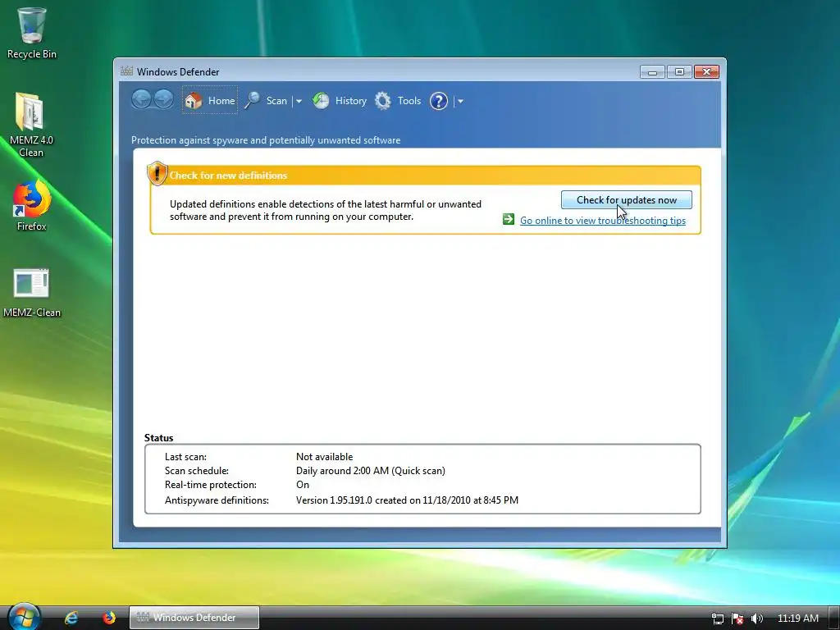Image resolution: width=840 pixels, height=630 pixels.
Task: Select Daily around 2:00 AM schedule text
Action: 370,470
